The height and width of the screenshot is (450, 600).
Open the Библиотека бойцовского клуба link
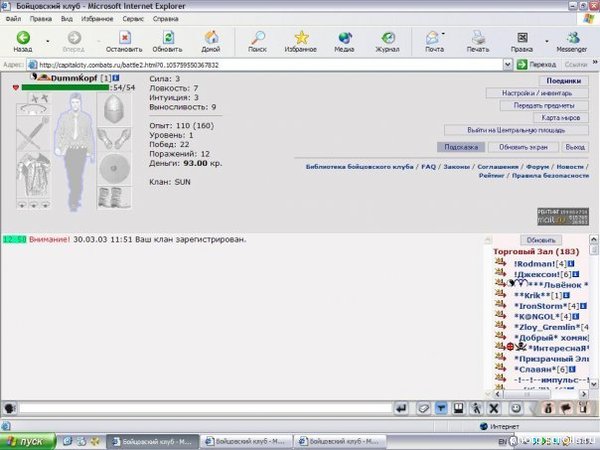[x=359, y=167]
